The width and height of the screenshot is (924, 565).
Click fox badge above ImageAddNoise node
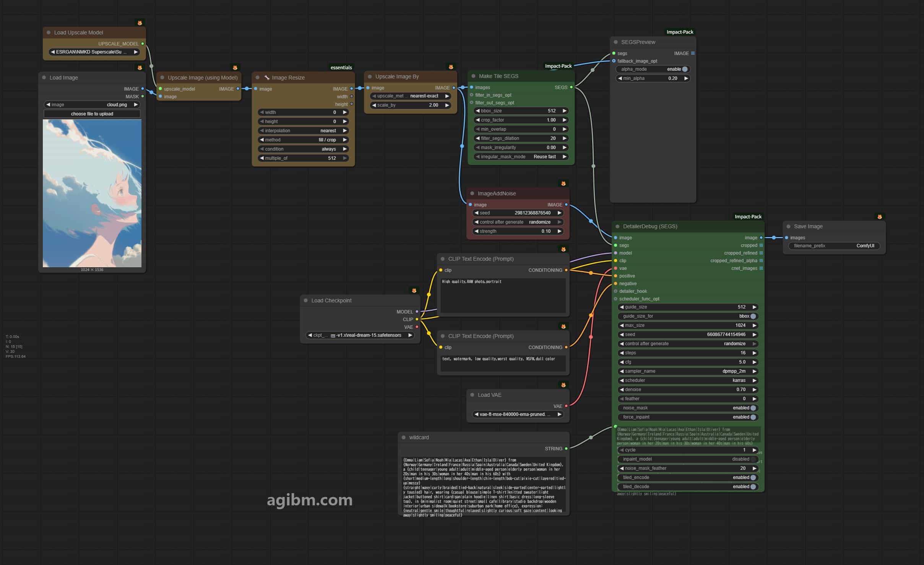(x=563, y=183)
